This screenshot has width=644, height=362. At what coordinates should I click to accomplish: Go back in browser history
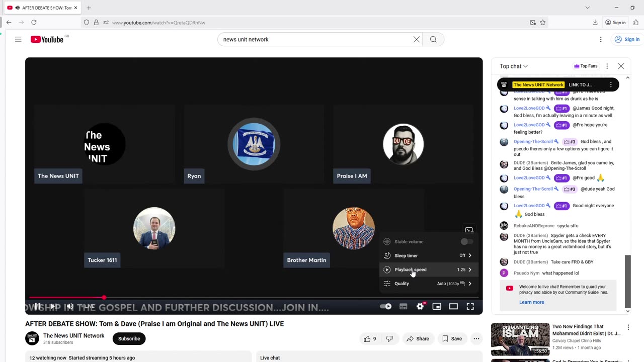pos(9,22)
